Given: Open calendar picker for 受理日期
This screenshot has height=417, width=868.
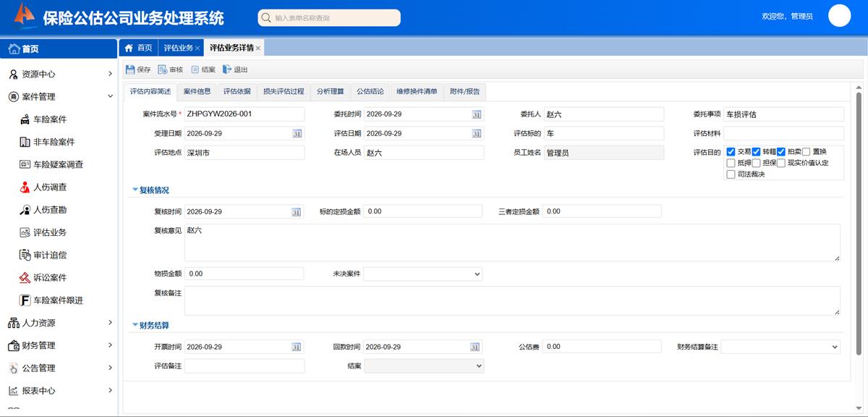Looking at the screenshot, I should coord(297,133).
